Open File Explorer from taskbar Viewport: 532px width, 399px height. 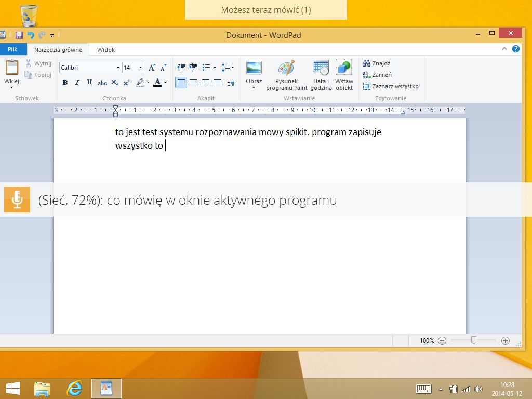[42, 389]
